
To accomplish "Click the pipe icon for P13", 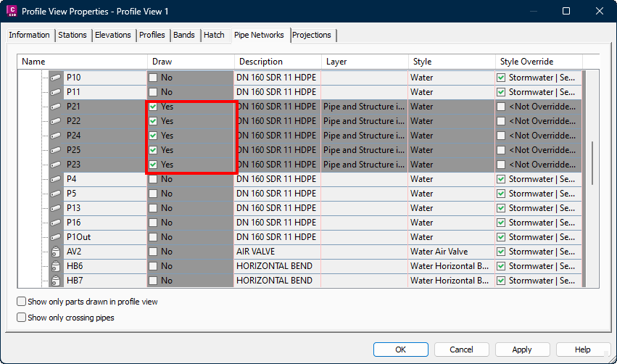I will point(56,208).
